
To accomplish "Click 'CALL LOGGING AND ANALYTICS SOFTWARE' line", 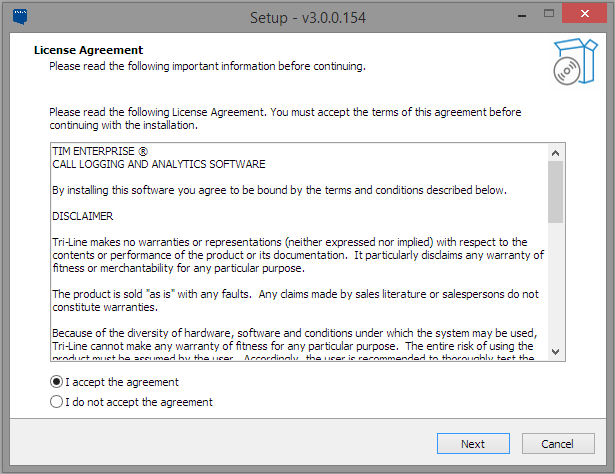I will 159,164.
